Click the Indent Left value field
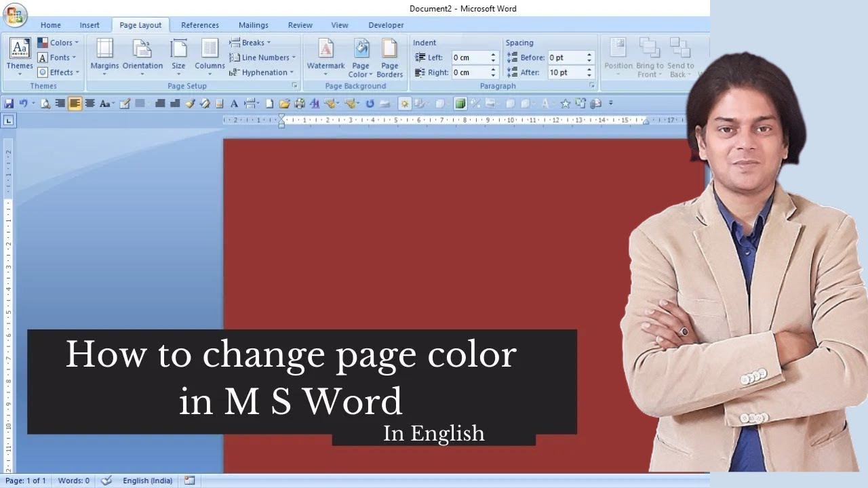 470,58
